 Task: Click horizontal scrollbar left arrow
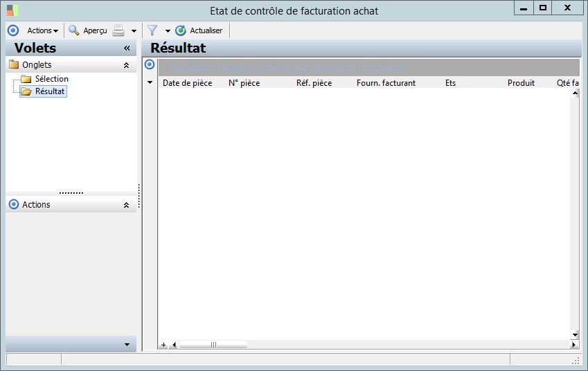pos(174,345)
